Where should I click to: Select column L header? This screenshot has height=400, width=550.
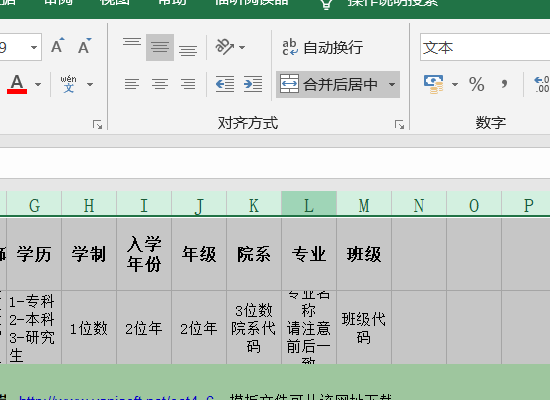tap(309, 205)
